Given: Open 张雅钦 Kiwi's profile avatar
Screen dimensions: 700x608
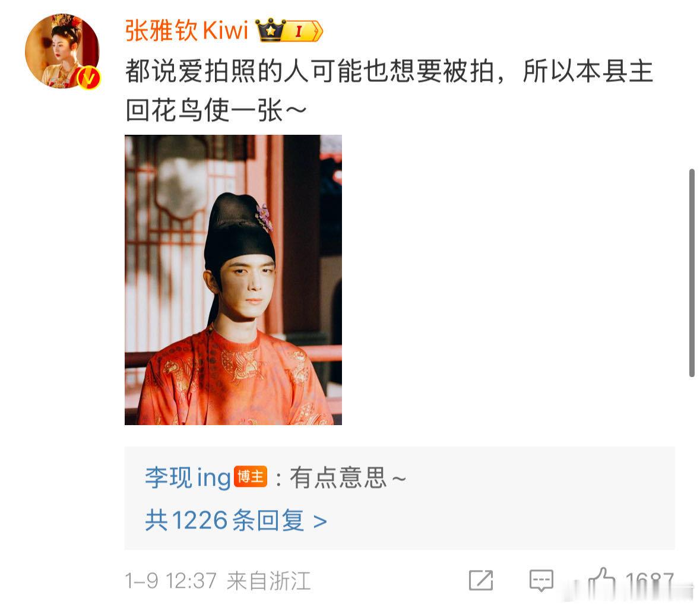Looking at the screenshot, I should 62,51.
